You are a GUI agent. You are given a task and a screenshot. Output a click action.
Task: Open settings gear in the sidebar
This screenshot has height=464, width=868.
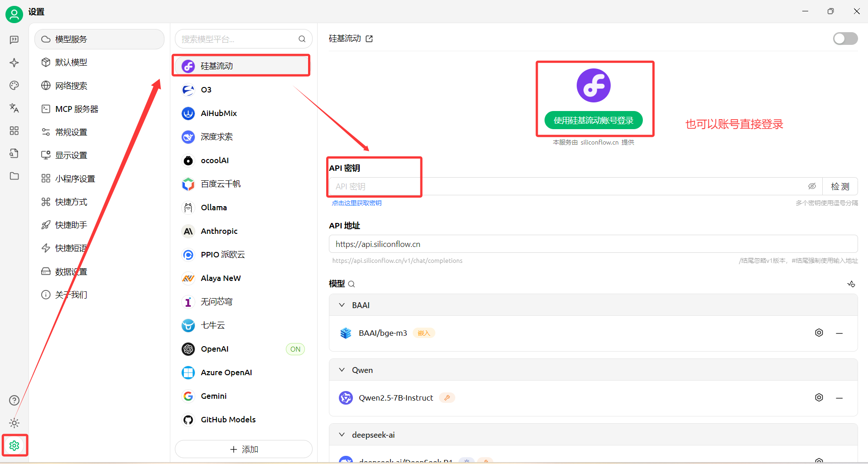14,445
